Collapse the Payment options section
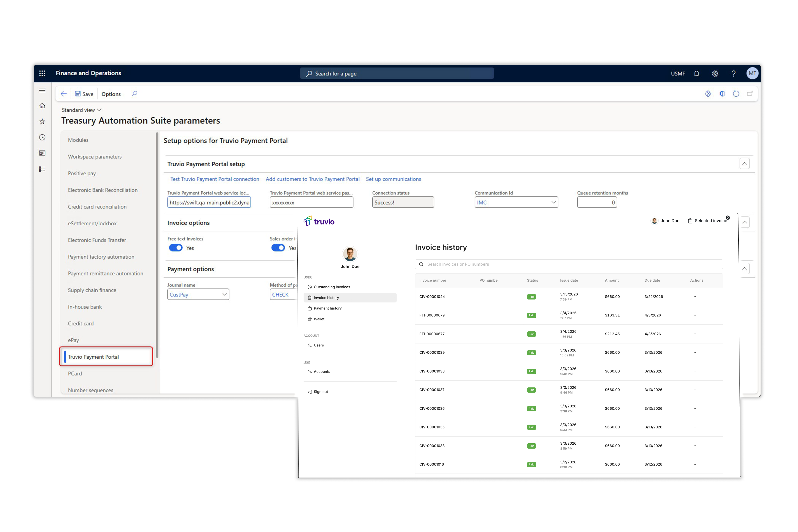 (744, 268)
